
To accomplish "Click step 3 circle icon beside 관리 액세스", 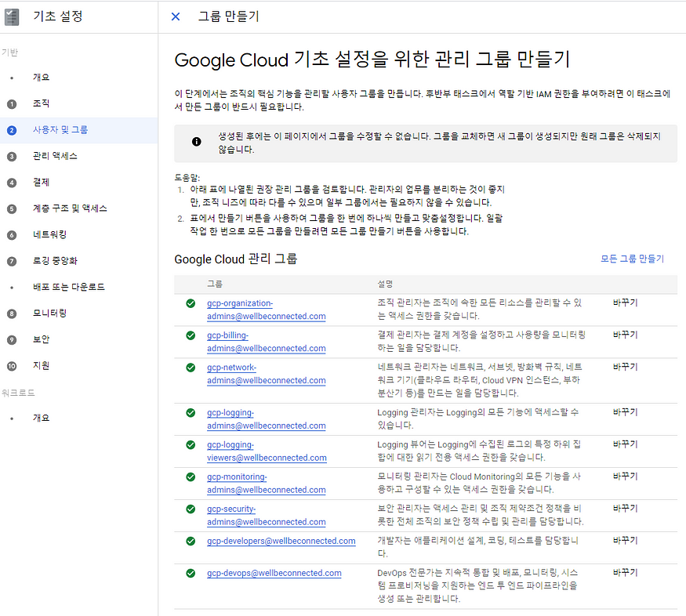I will [x=12, y=157].
